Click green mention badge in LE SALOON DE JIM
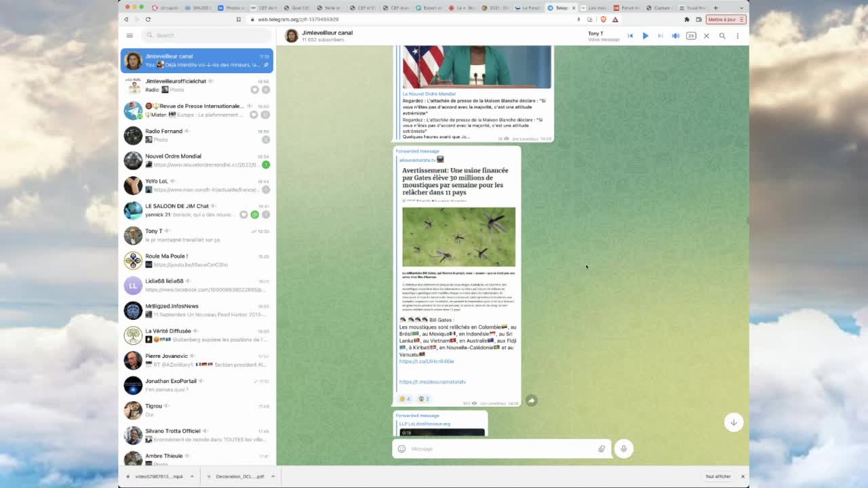Screen dimensions: 868x488 click(255, 215)
